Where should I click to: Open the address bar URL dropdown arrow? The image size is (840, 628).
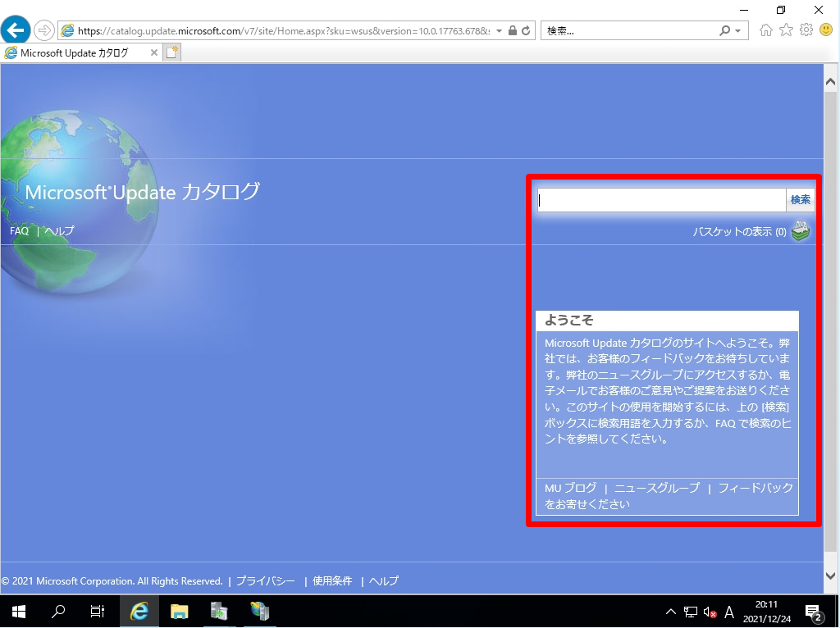click(x=500, y=30)
